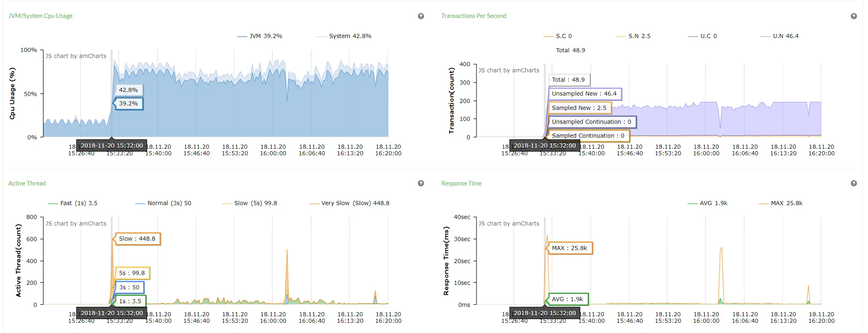Toggle System series in CPU legend

coord(344,36)
